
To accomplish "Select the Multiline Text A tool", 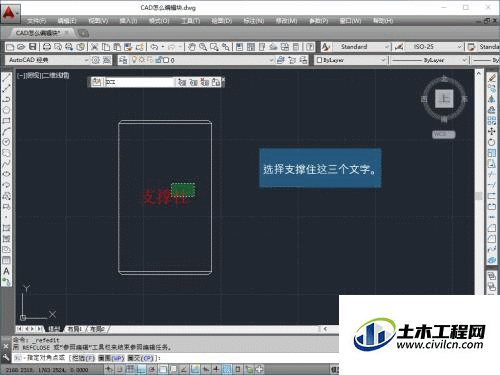I will pos(6,271).
